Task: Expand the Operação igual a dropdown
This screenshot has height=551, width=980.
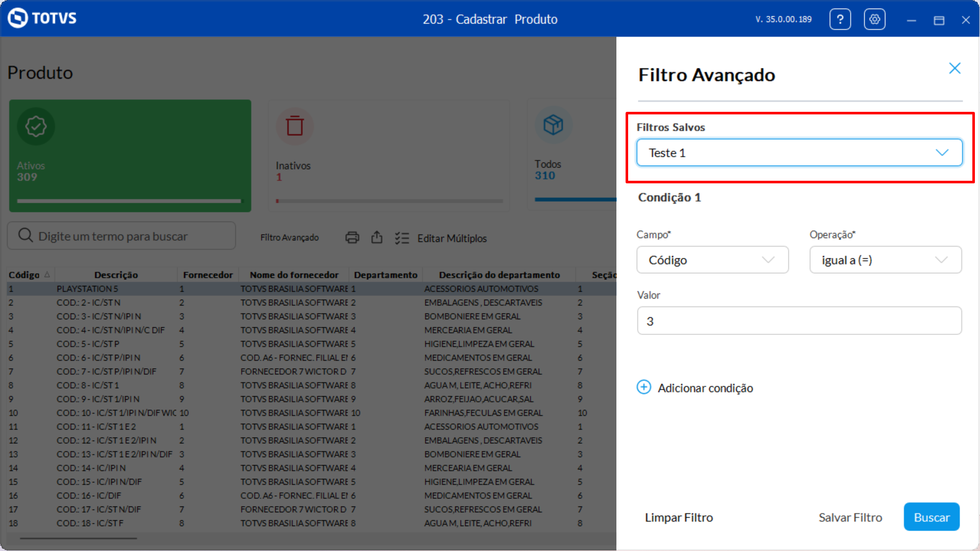Action: [x=886, y=260]
